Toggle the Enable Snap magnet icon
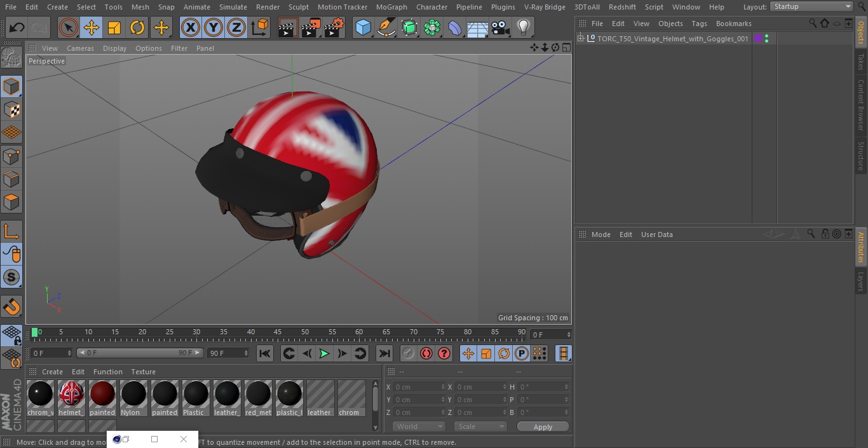Screen dimensions: 868x448 click(11, 307)
